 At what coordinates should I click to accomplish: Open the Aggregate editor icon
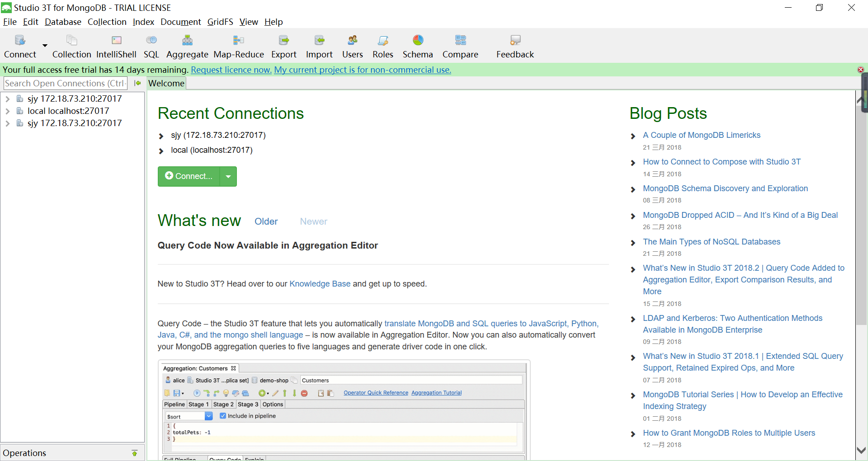tap(187, 47)
